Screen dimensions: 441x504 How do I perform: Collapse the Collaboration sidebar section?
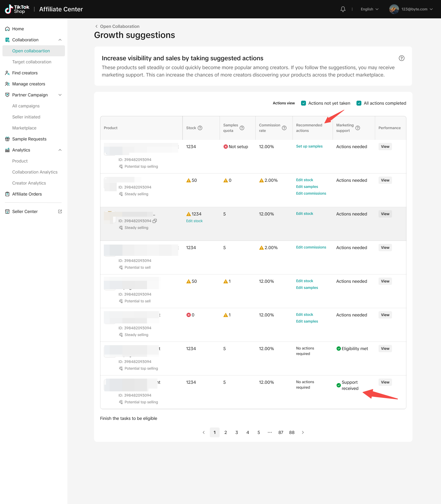pos(60,40)
